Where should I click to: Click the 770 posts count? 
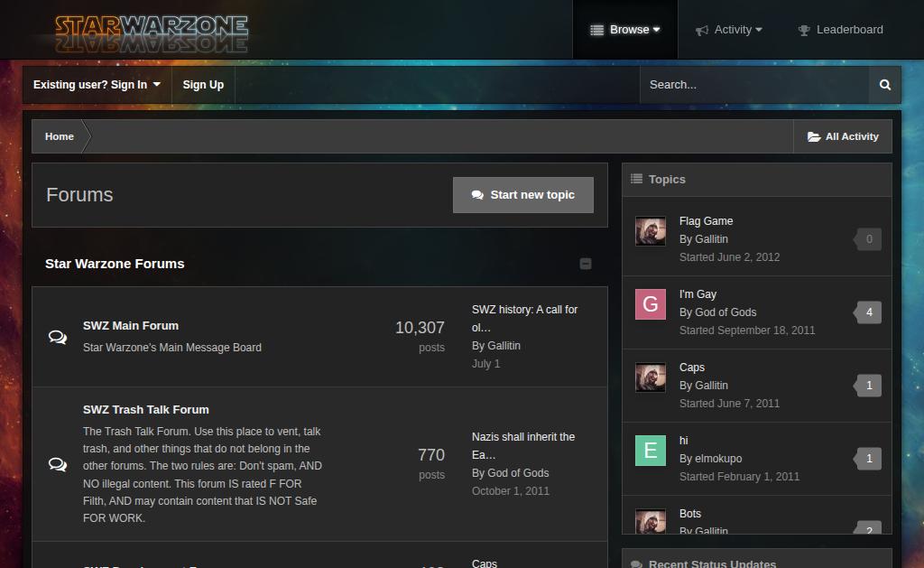(x=430, y=455)
